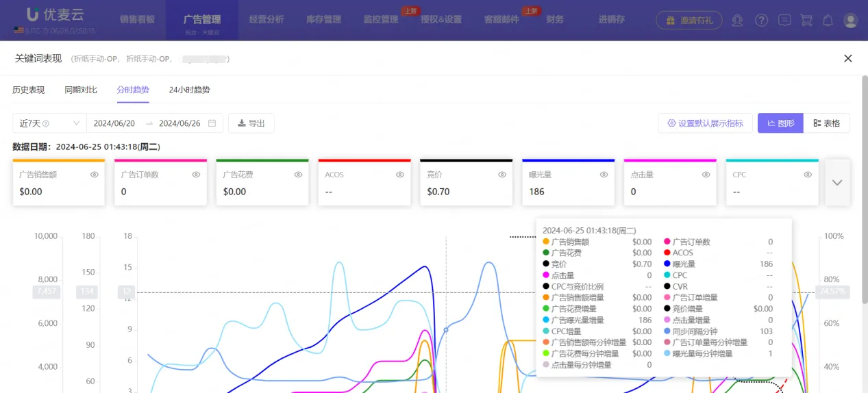Click the 导出 export button
The height and width of the screenshot is (393, 868).
(251, 123)
